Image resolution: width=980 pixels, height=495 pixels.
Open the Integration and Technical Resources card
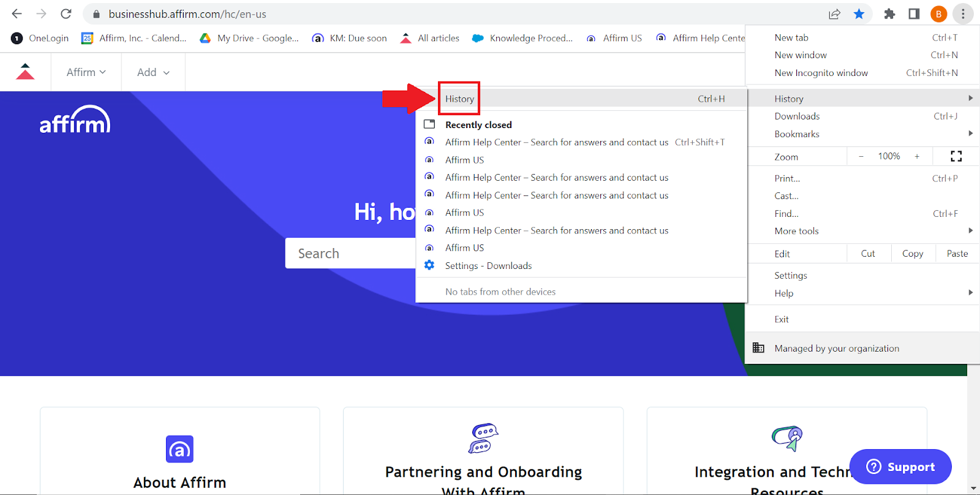coord(787,451)
